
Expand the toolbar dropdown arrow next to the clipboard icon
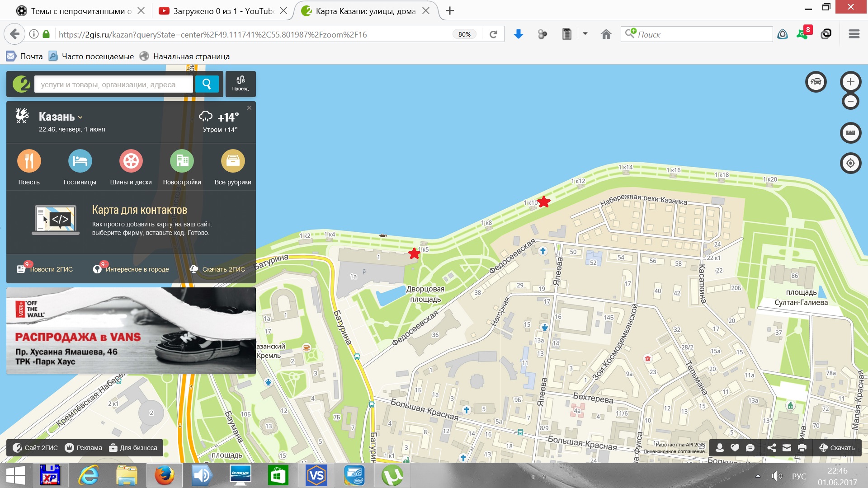585,34
